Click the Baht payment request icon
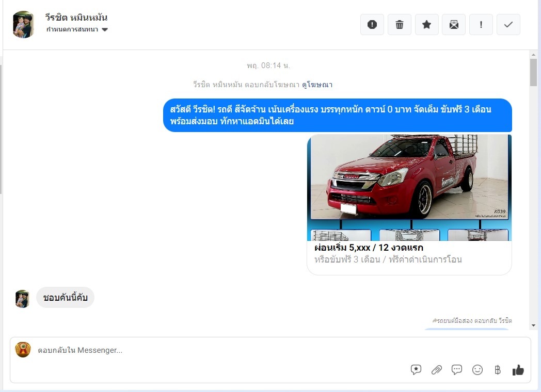 (x=498, y=370)
